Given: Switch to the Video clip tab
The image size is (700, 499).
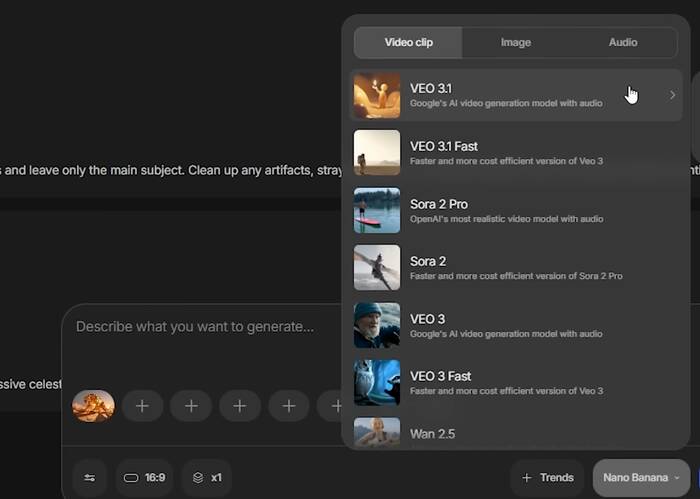Looking at the screenshot, I should pos(408,42).
